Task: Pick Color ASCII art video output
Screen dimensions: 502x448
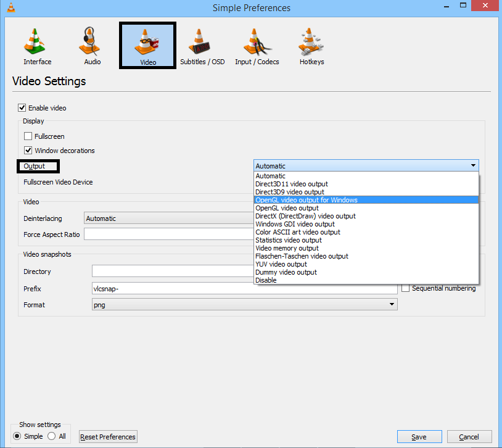Action: [x=366, y=232]
